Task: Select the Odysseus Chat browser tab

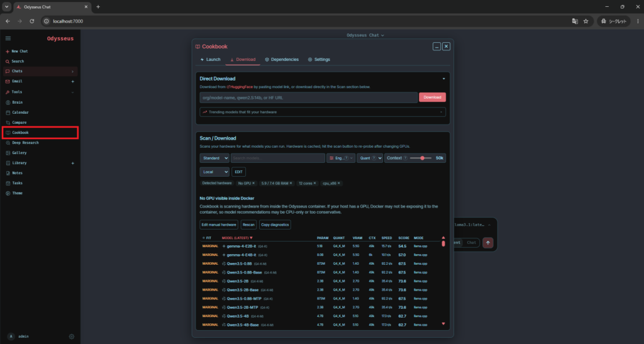Action: 52,7
